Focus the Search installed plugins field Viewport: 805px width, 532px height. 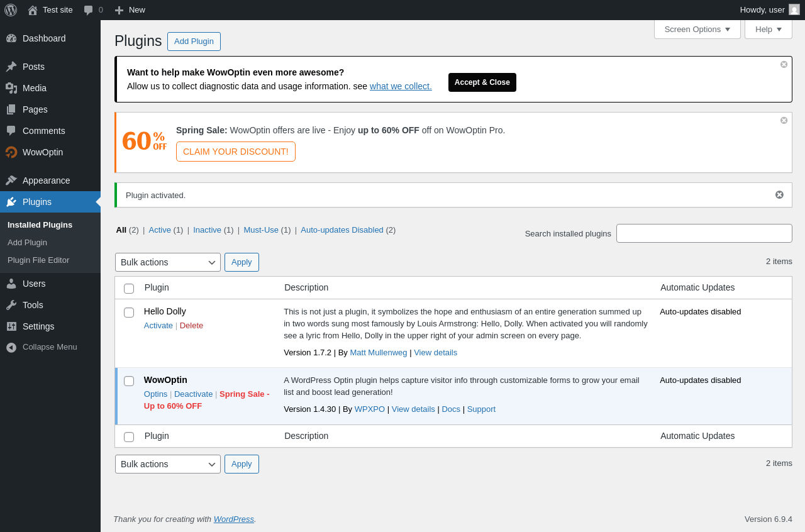704,233
